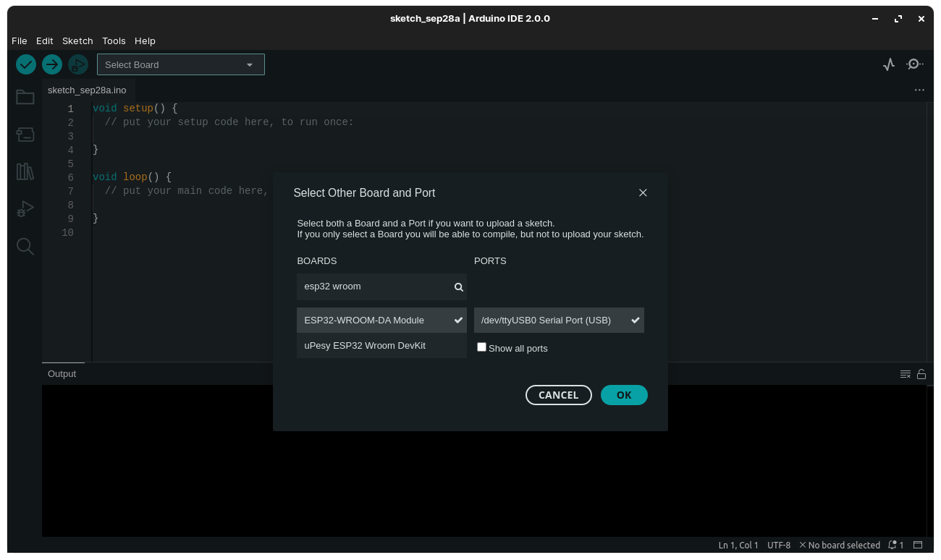
Task: Close the Arduino IDE window
Action: click(921, 19)
